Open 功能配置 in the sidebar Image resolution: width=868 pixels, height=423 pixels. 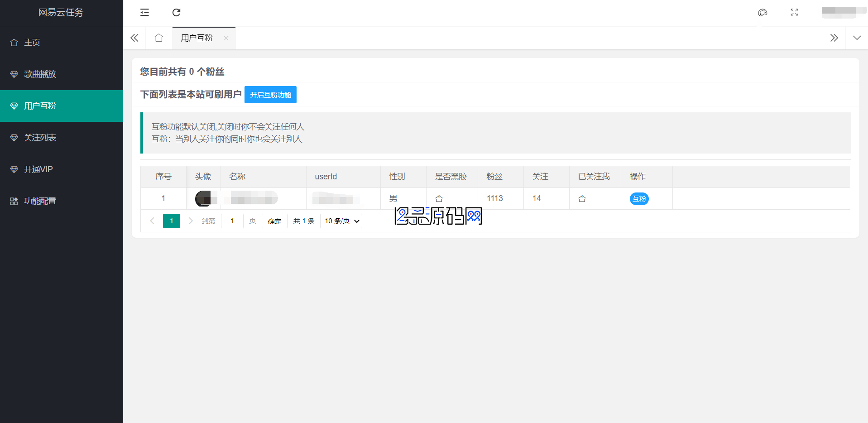62,201
